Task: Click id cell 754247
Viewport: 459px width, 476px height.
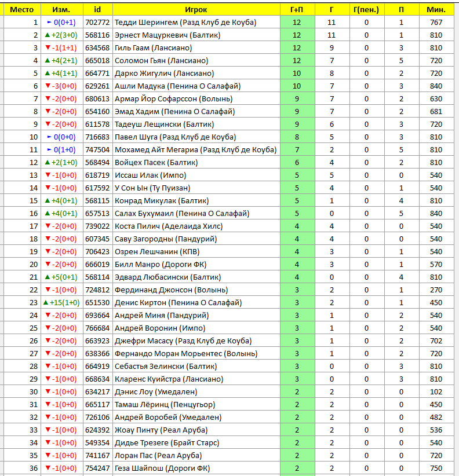Action: point(97,468)
